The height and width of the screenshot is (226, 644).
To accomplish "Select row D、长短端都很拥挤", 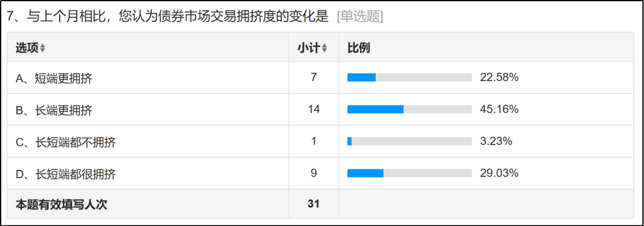I will pos(320,174).
